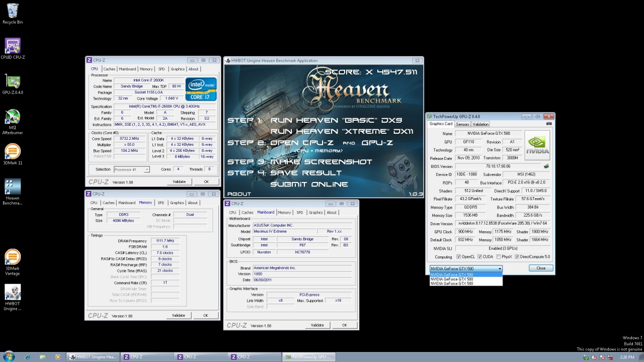644x362 pixels.
Task: Launch MSI Afterburner from the desktop
Action: pos(13,117)
